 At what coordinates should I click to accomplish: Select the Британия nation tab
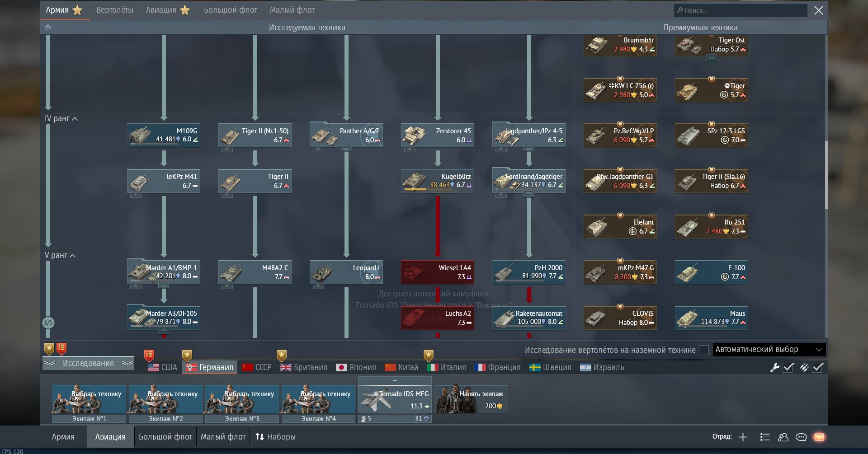click(304, 367)
